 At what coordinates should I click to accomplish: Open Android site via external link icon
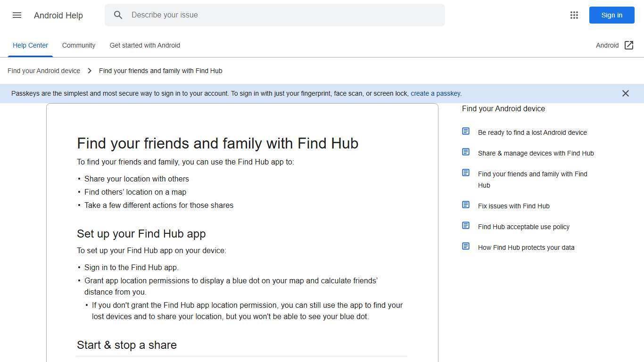[x=629, y=45]
